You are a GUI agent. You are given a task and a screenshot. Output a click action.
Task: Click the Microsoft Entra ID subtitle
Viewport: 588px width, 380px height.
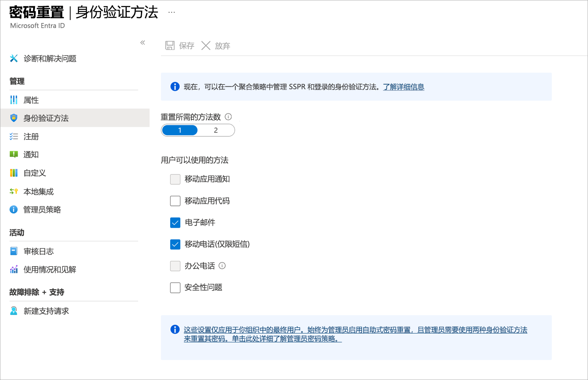pyautogui.click(x=38, y=26)
